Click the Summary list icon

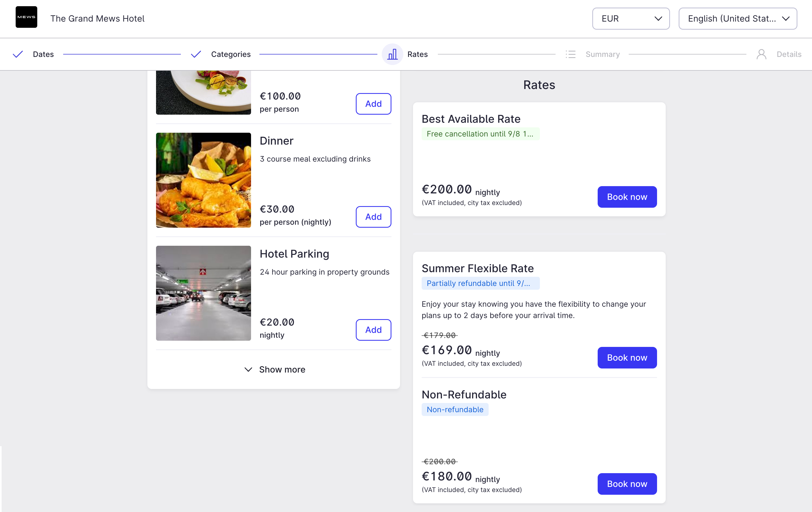[x=571, y=54]
